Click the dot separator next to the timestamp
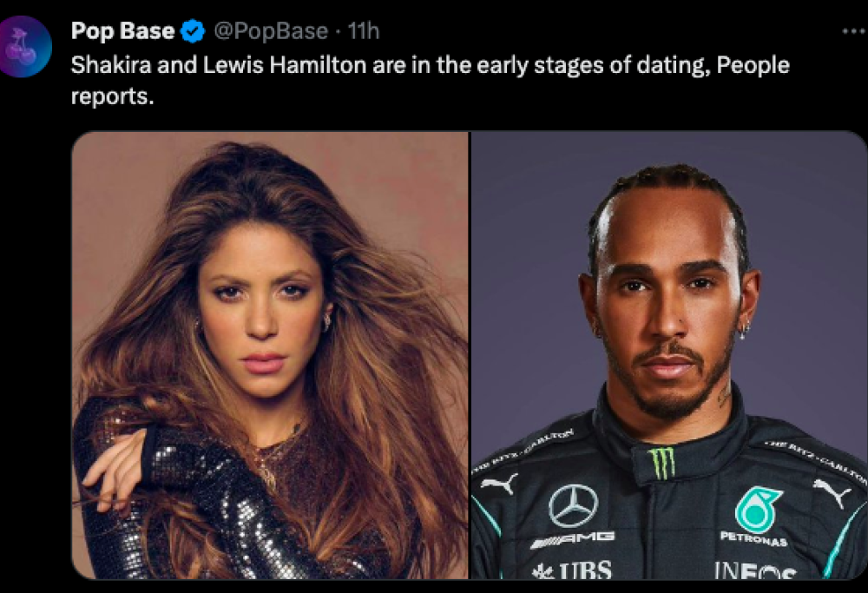 (339, 30)
